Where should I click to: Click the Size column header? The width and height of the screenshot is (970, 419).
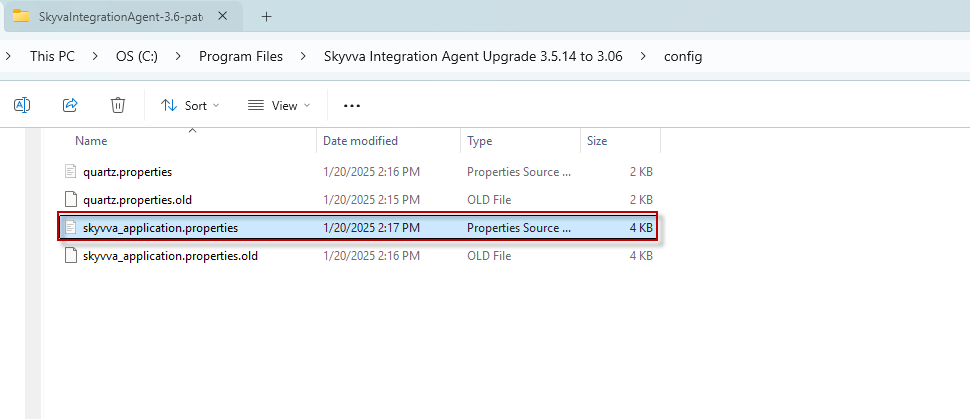(x=597, y=141)
